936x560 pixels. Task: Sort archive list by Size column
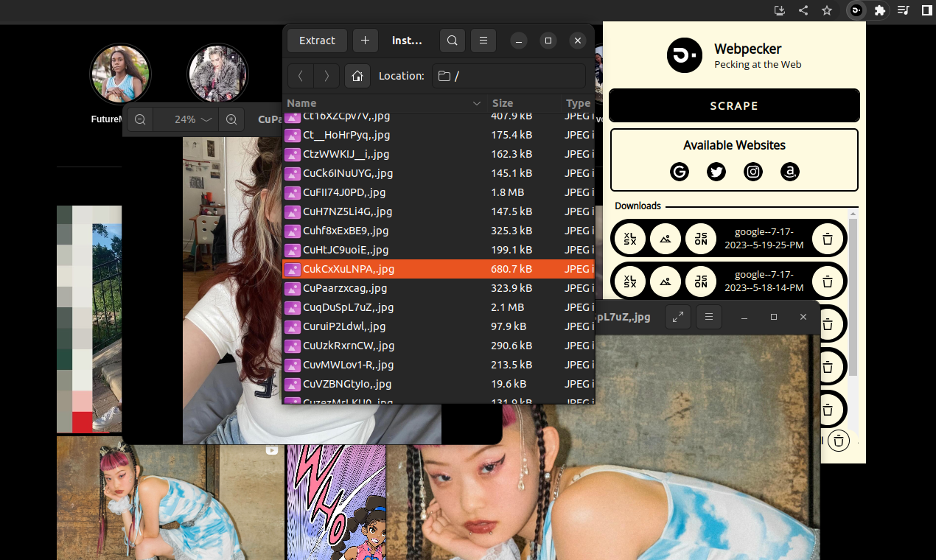(x=523, y=103)
